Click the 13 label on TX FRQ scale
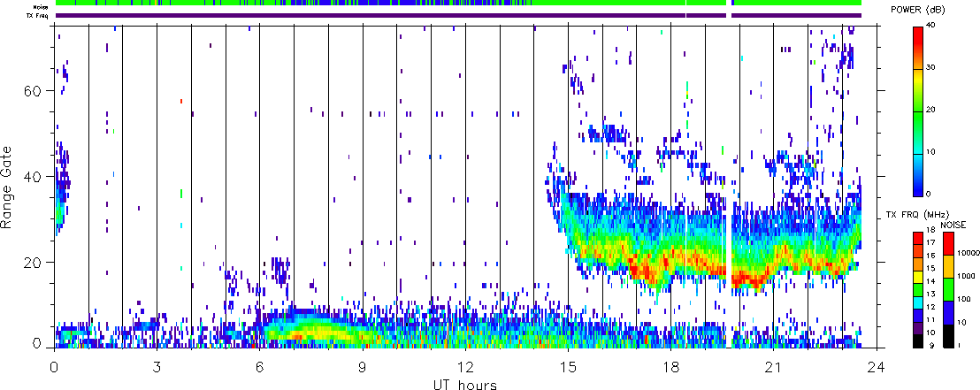 point(930,294)
